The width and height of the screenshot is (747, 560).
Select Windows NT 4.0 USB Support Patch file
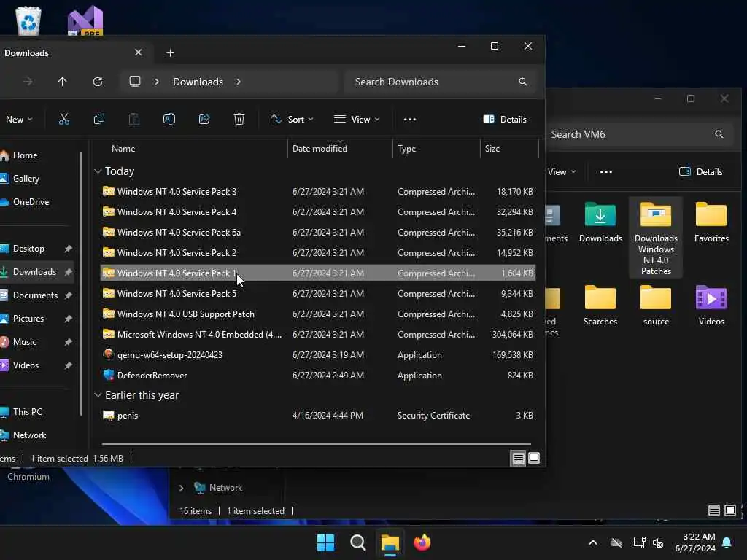pyautogui.click(x=318, y=314)
